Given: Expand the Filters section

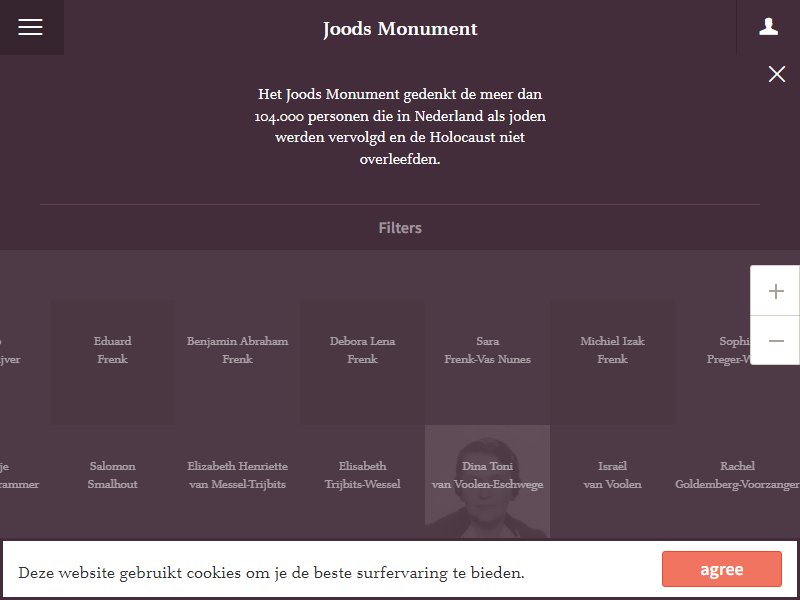Looking at the screenshot, I should (x=400, y=228).
